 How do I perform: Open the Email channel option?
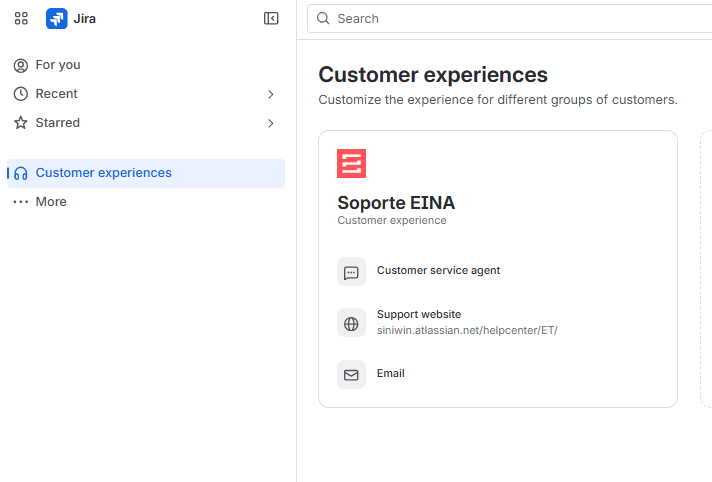[391, 373]
